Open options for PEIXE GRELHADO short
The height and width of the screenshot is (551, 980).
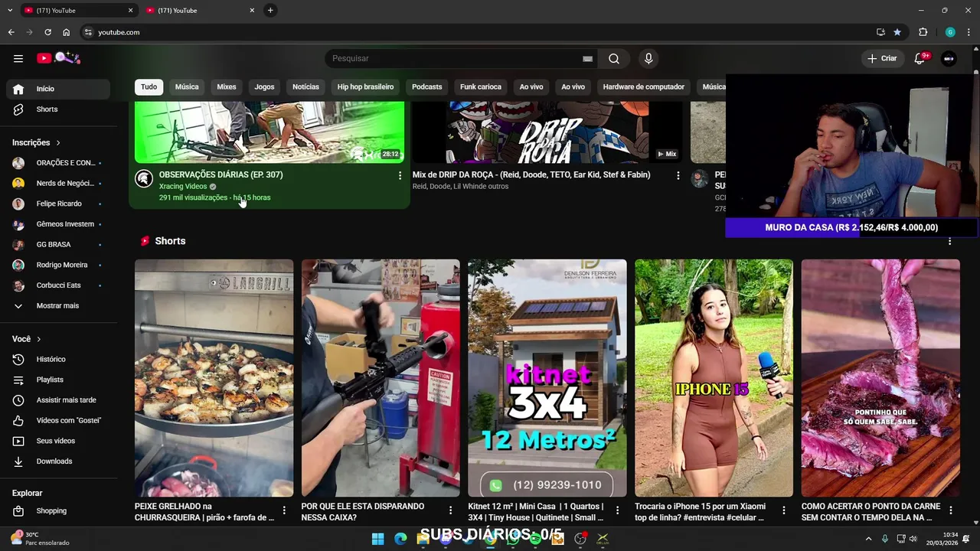pyautogui.click(x=284, y=510)
